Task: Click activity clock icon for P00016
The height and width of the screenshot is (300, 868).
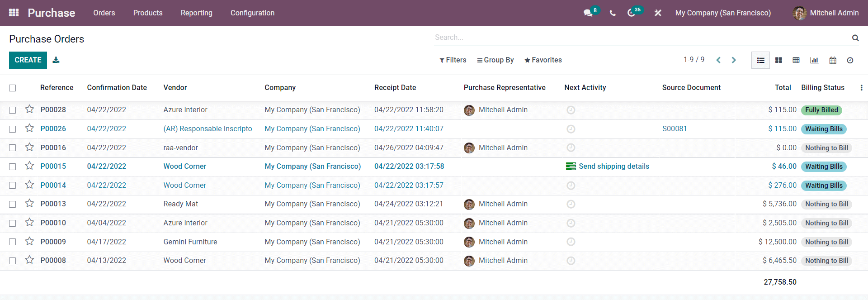Action: [571, 148]
